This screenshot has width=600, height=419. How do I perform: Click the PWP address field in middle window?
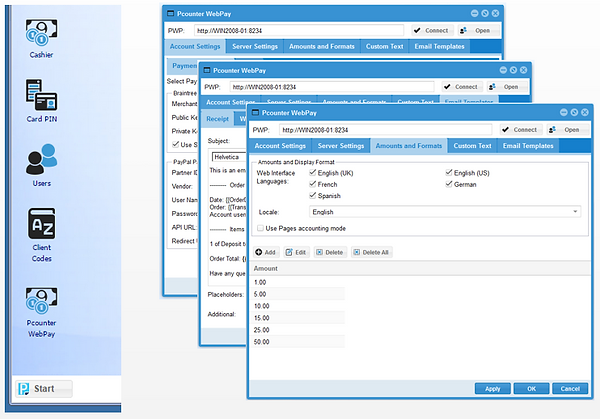point(332,87)
